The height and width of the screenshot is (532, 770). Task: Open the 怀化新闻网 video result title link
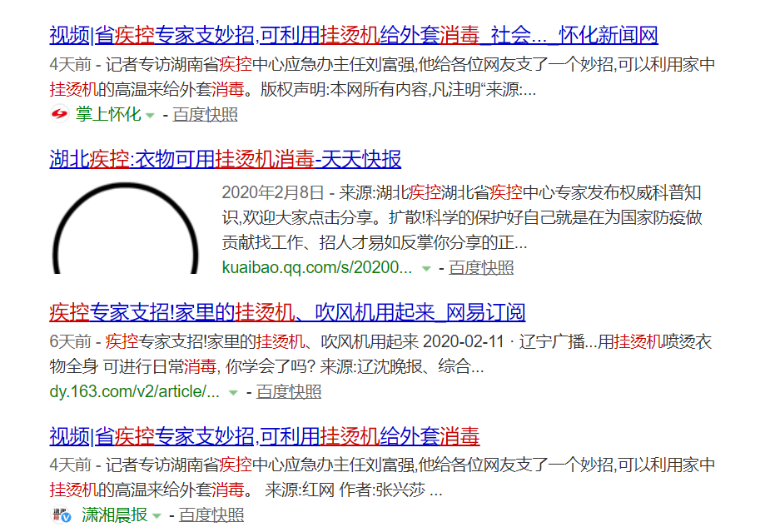(354, 35)
